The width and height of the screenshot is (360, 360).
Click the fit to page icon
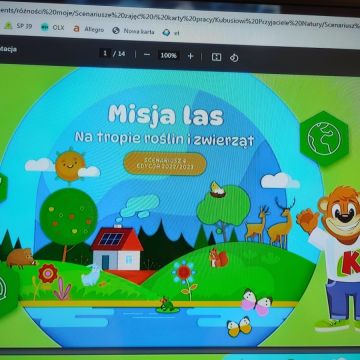click(216, 57)
